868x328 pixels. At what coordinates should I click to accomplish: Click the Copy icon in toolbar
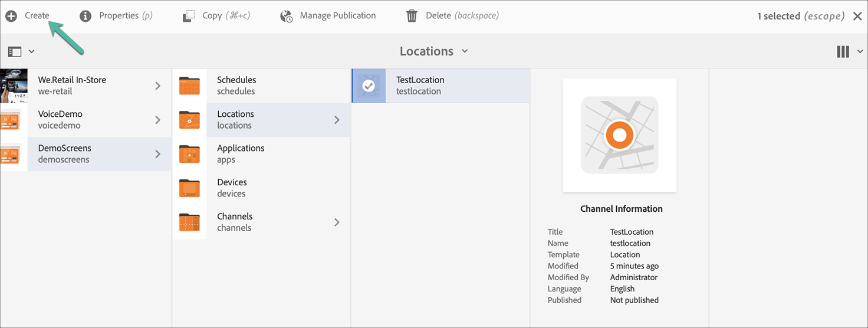[189, 16]
